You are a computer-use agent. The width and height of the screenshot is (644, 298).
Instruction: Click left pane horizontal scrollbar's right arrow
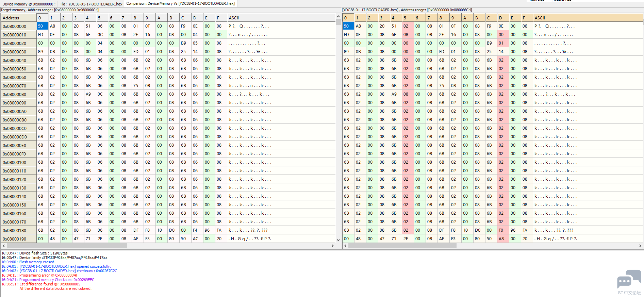tap(333, 246)
